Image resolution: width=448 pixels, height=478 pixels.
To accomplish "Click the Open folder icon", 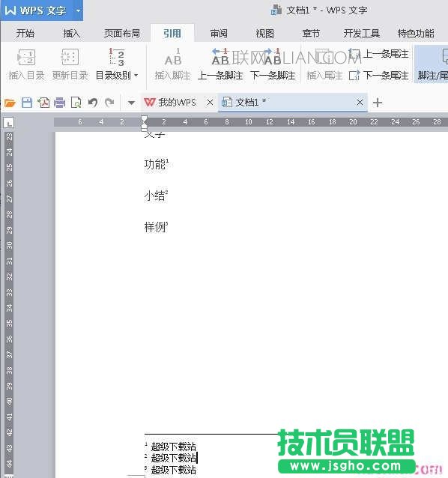I will tap(10, 103).
